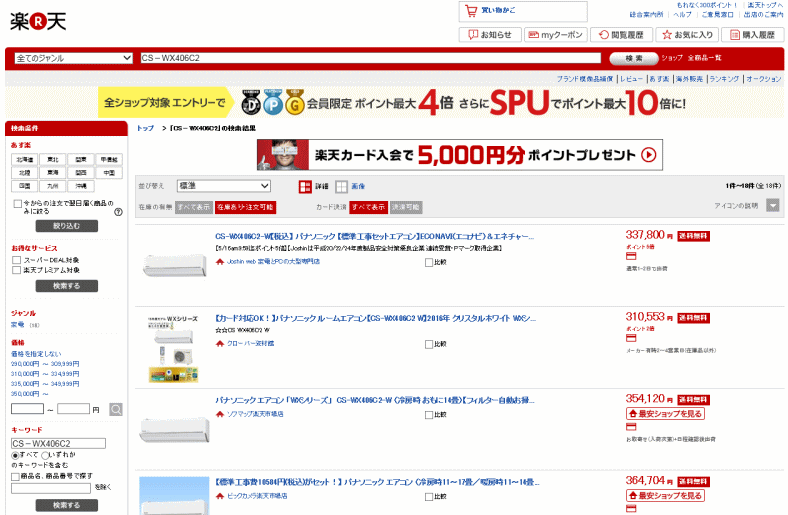View 閲覧履歴 browsing history
The width and height of the screenshot is (788, 515).
point(621,35)
